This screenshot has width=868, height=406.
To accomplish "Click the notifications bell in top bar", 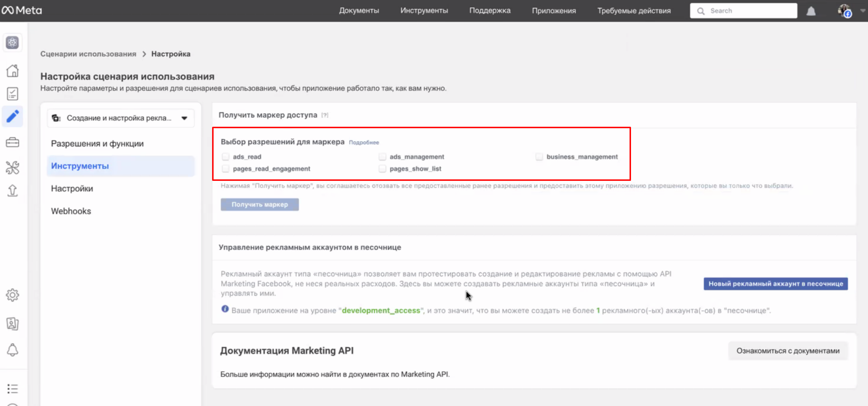I will pyautogui.click(x=811, y=11).
